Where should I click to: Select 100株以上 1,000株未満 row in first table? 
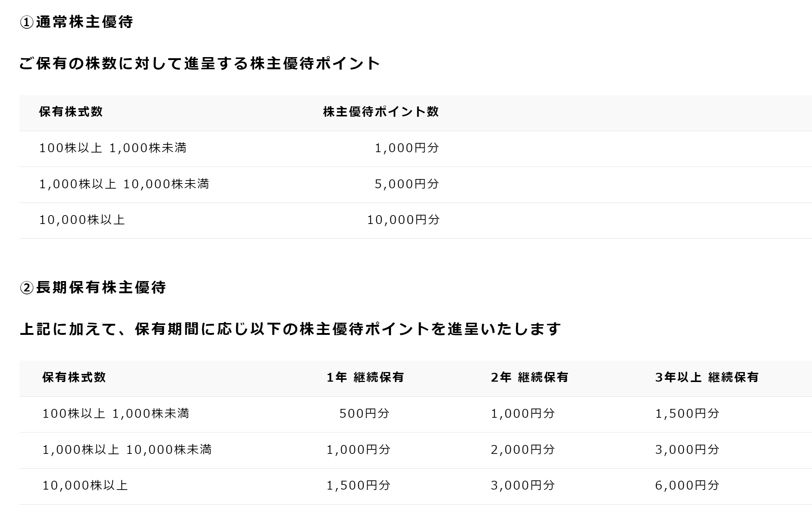pos(113,148)
